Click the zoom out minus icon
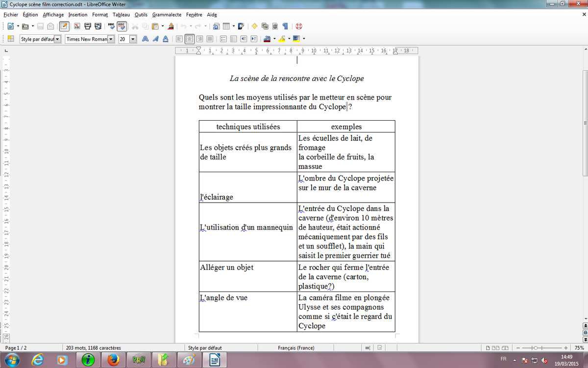 (518, 348)
